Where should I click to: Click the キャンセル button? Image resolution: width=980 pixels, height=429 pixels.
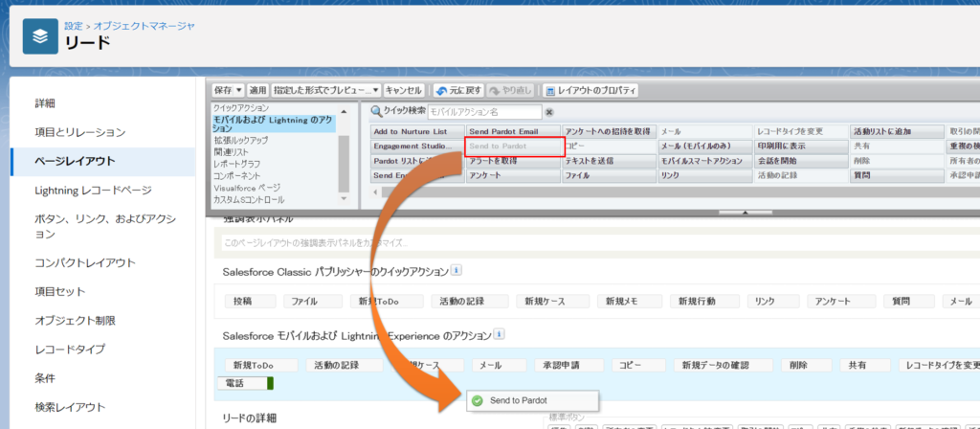404,91
